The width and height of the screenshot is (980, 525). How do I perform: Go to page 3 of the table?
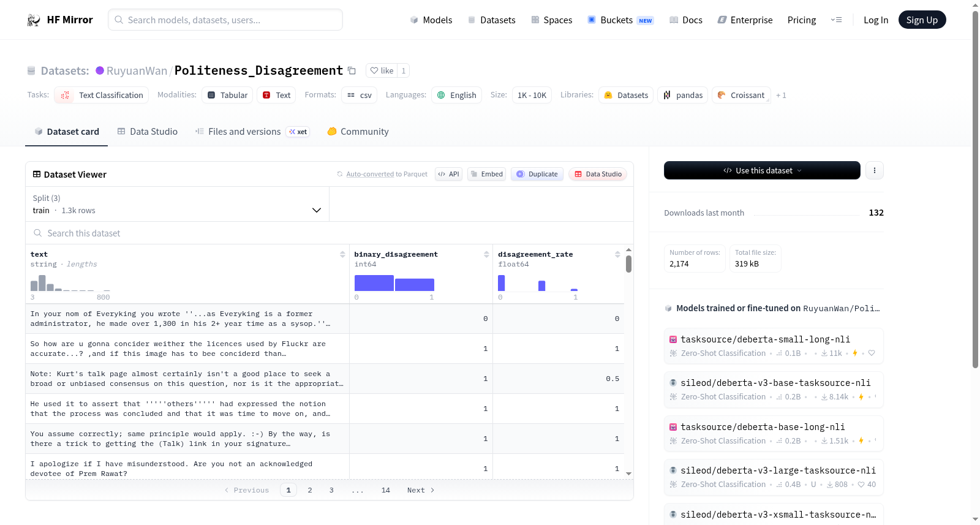tap(331, 490)
